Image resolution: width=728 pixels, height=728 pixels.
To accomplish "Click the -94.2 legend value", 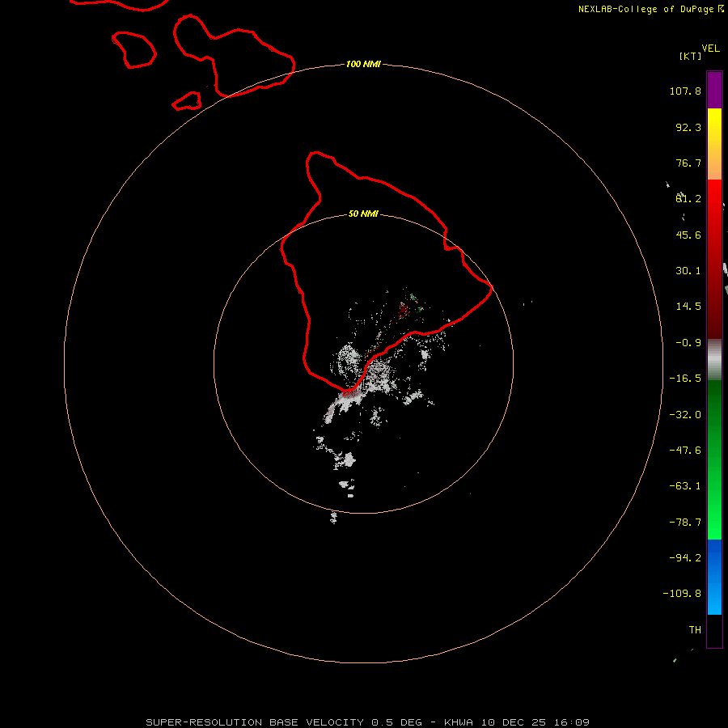I will pyautogui.click(x=685, y=558).
